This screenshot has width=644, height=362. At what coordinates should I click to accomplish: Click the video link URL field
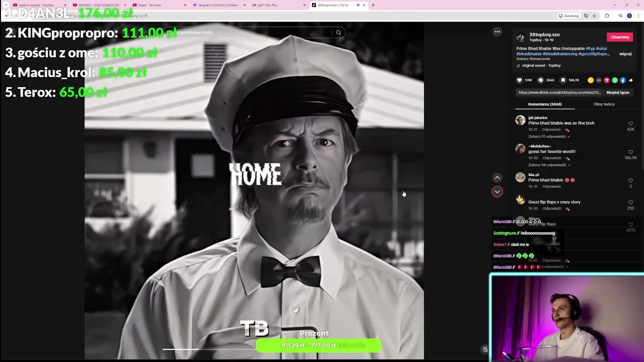(559, 93)
